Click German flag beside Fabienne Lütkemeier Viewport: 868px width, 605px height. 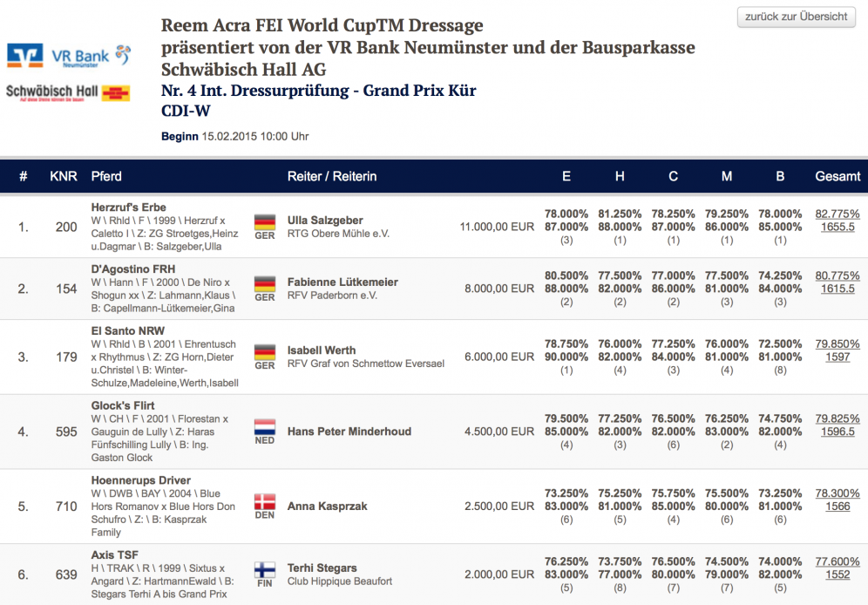point(264,283)
